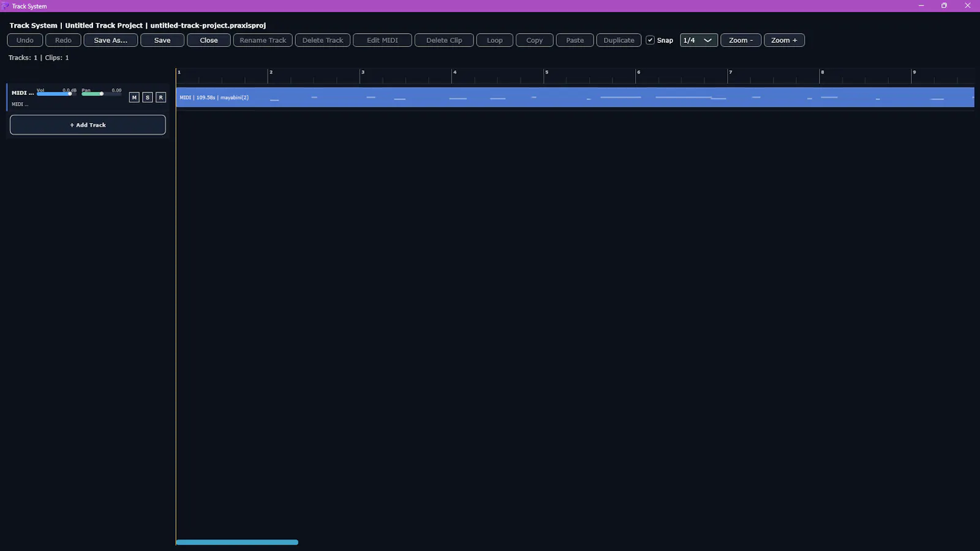Click bar 5 marker on timeline ruler
The height and width of the screenshot is (551, 980).
[x=546, y=72]
